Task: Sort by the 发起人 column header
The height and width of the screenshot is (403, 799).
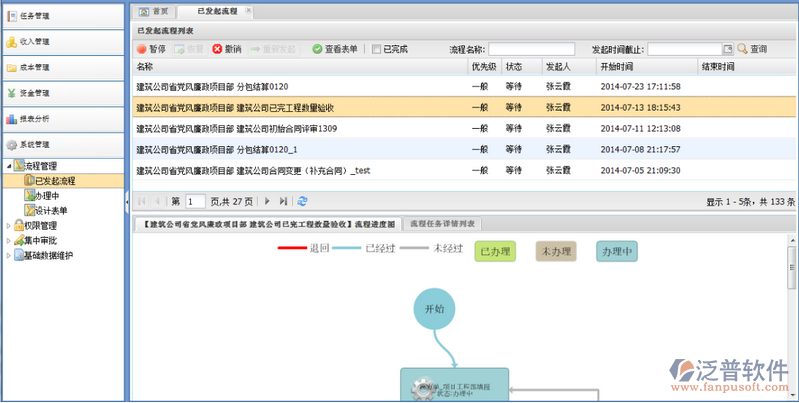Action: pos(569,67)
